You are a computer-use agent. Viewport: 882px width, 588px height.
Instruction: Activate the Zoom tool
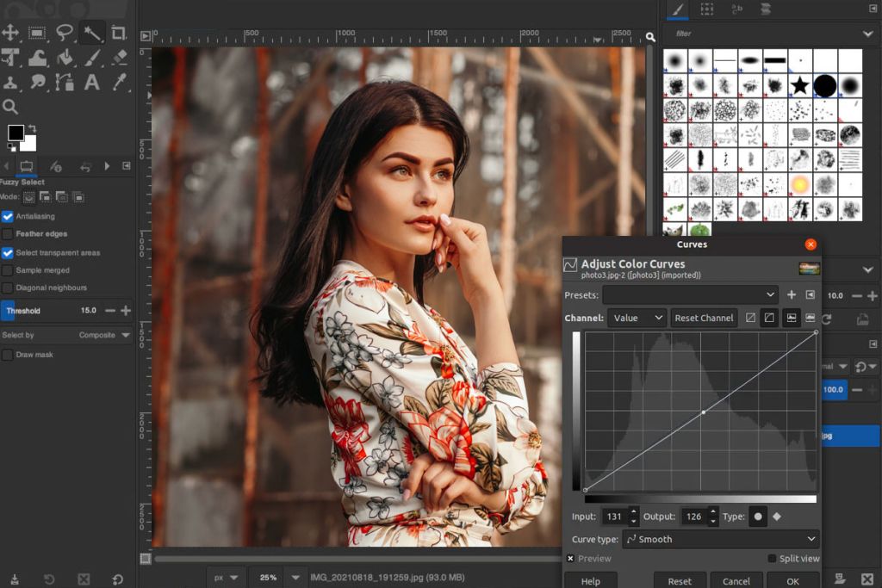tap(10, 106)
